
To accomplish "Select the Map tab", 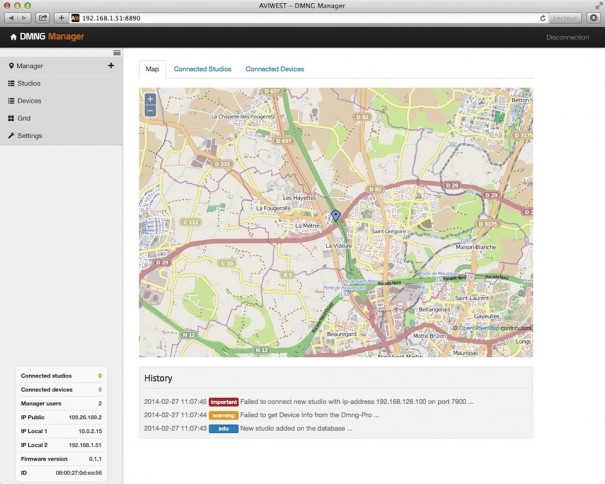I will pos(152,69).
